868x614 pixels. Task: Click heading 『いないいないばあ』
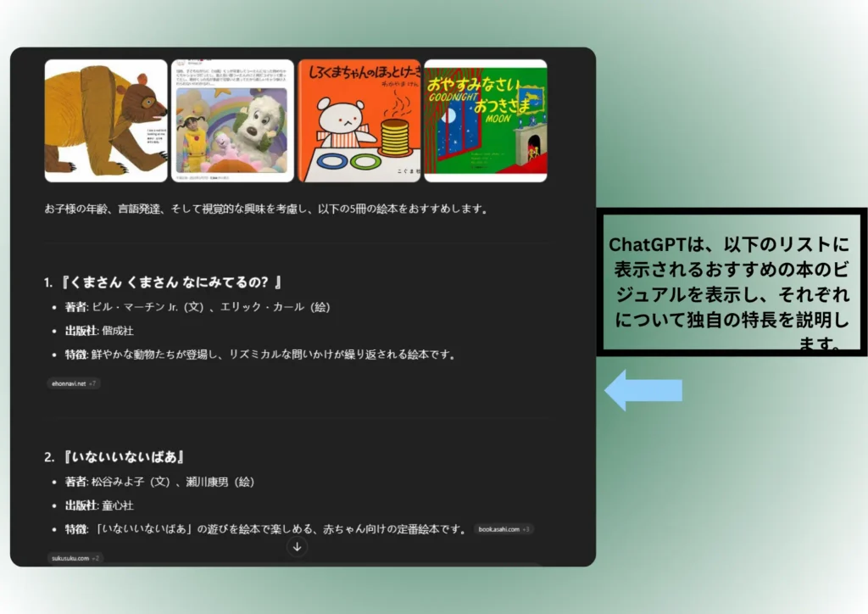click(123, 457)
